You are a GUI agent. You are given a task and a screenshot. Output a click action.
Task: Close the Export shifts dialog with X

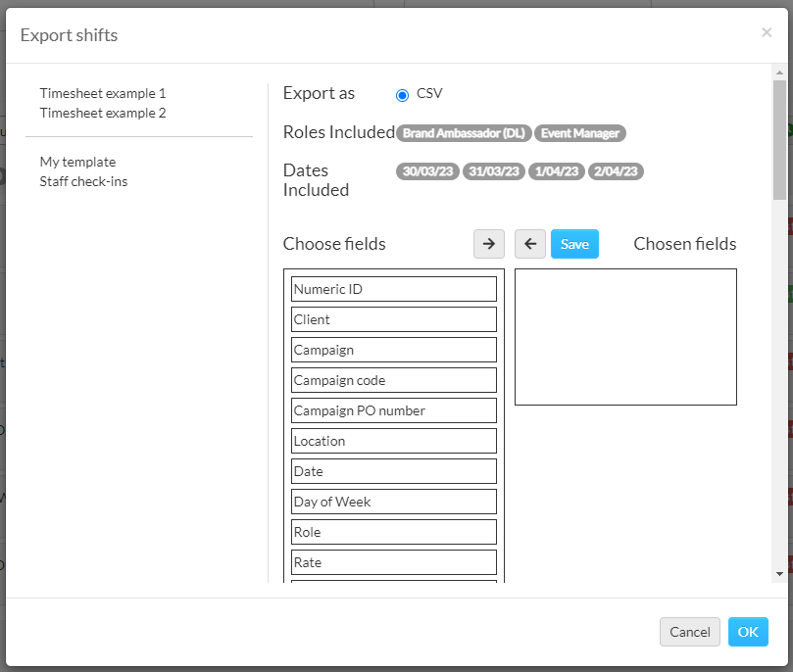pyautogui.click(x=767, y=33)
